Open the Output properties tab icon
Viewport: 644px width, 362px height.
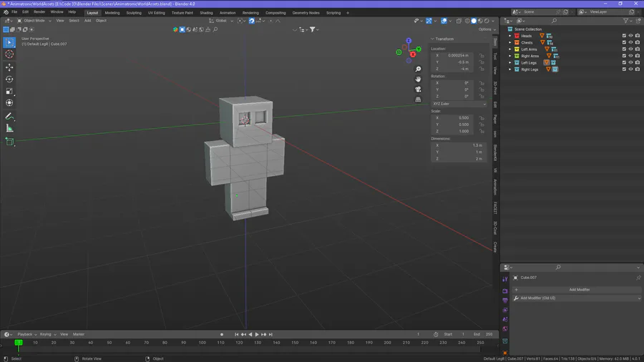pos(505,300)
